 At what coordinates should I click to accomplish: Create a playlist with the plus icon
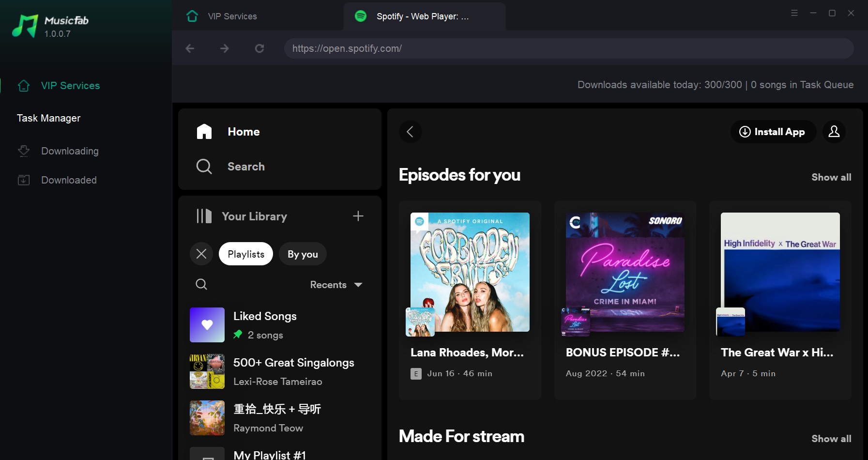coord(358,216)
